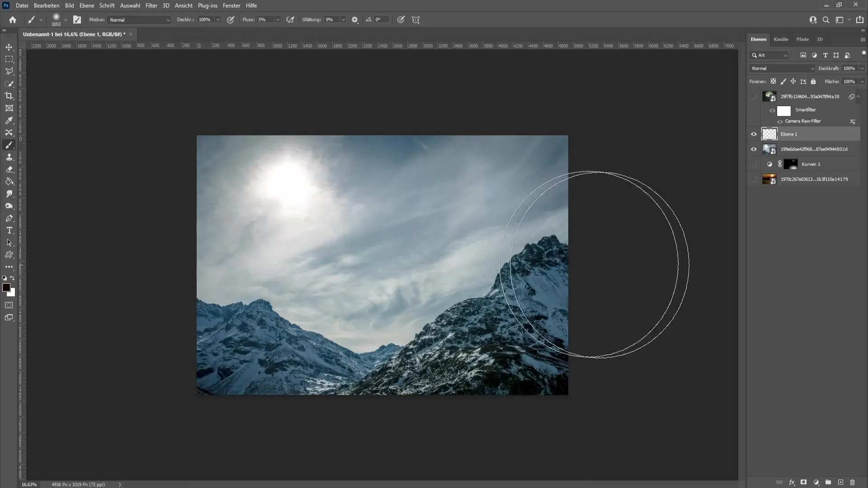Open the brush Modus dropdown

pos(139,20)
